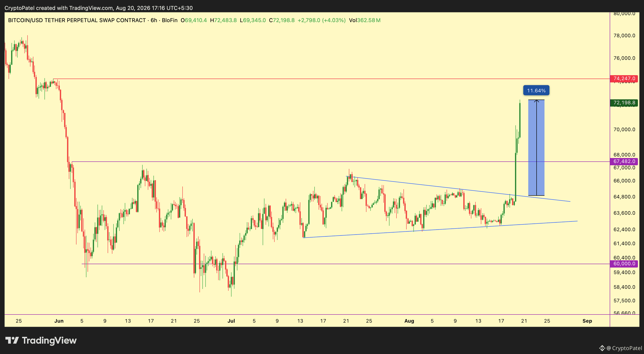
Task: Select the lower ascending blue triangle trendline
Action: point(440,229)
